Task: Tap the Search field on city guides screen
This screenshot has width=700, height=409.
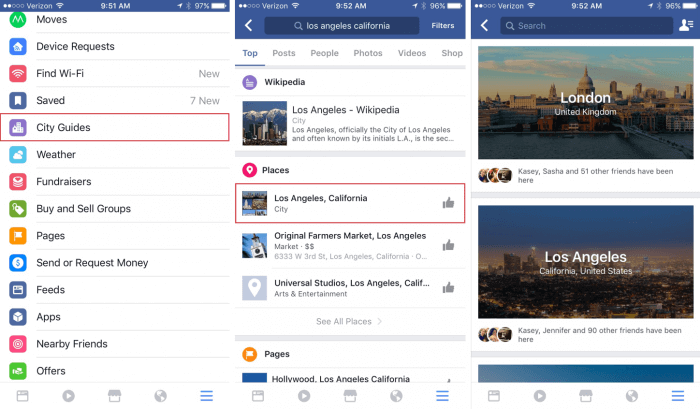Action: [586, 26]
